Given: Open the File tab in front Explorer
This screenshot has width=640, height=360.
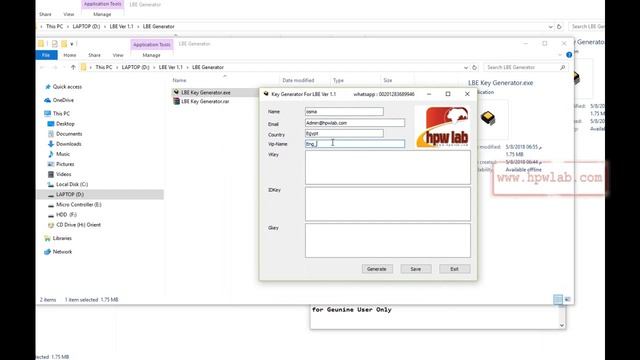Looking at the screenshot, I should pos(46,55).
